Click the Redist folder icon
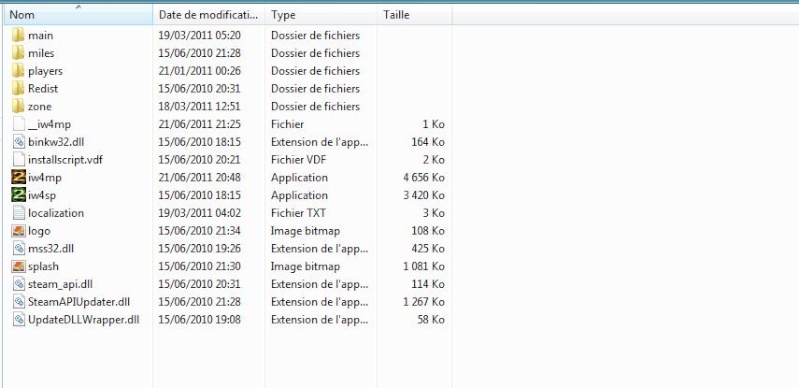This screenshot has width=799, height=388. [x=18, y=89]
